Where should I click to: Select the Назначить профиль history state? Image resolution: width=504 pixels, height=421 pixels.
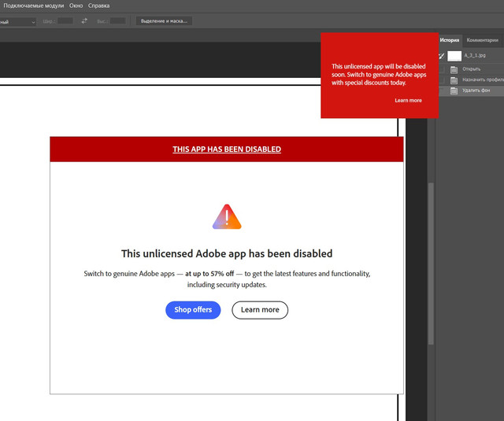pos(471,80)
